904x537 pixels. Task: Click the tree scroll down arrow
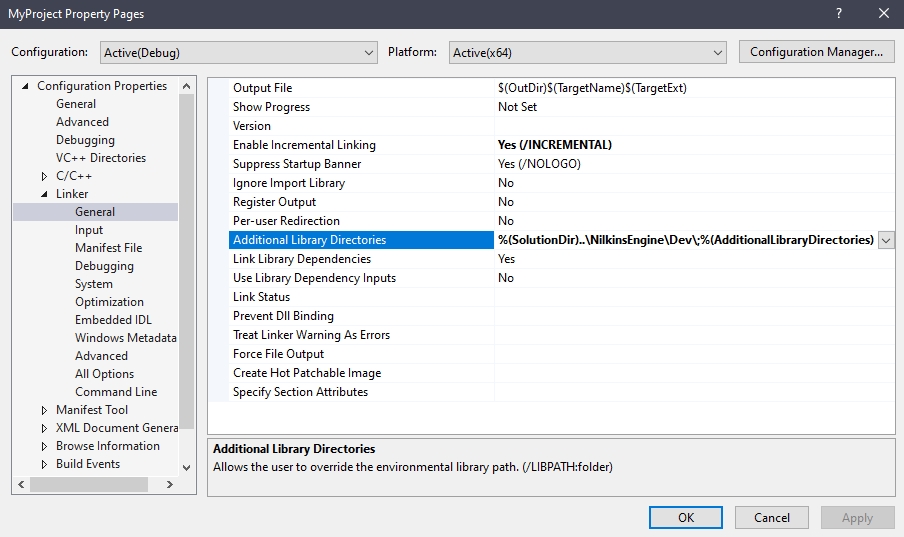[x=186, y=468]
